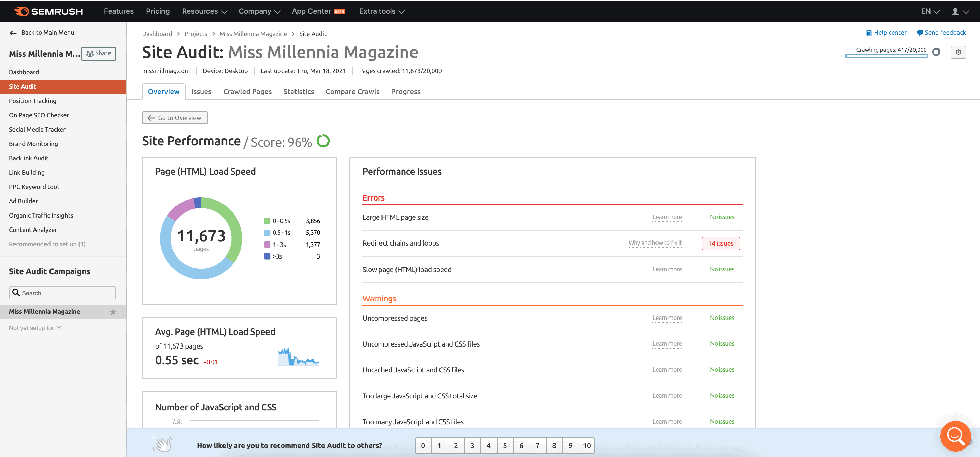Click the Backlink Audit sidebar icon
The width and height of the screenshot is (980, 457).
point(29,158)
